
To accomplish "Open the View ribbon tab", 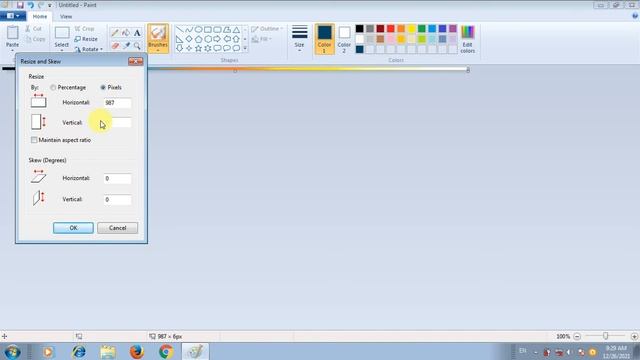I will (66, 17).
